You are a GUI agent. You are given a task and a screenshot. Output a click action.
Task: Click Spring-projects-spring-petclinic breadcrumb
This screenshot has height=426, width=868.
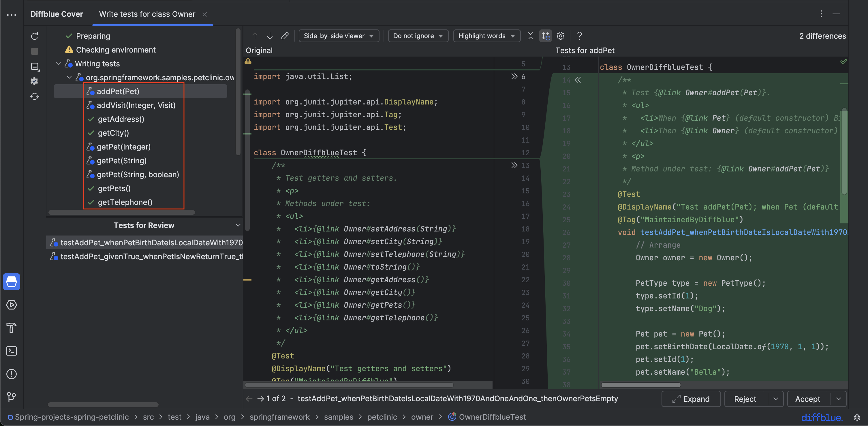coord(68,417)
